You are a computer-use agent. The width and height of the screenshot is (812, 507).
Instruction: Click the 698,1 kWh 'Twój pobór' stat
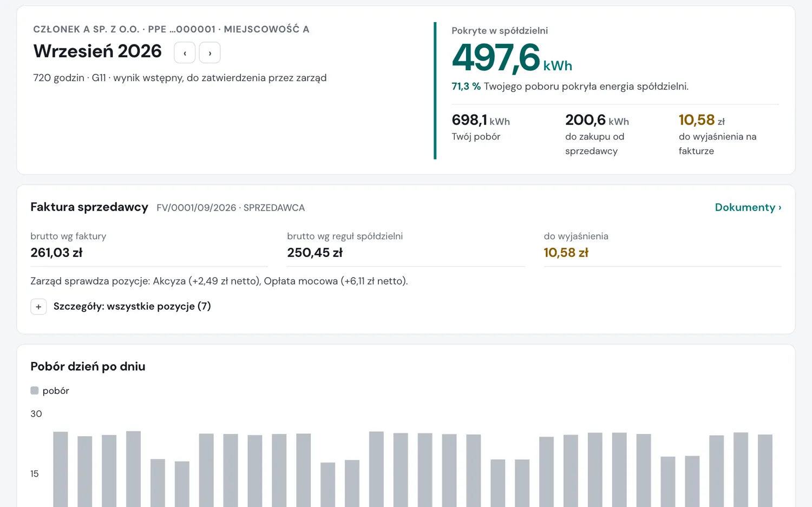(x=481, y=120)
